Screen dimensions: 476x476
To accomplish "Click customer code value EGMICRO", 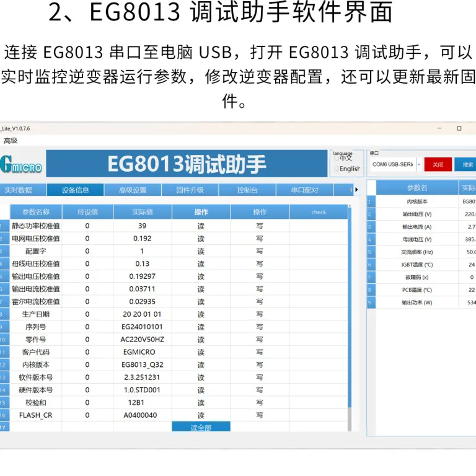I will pyautogui.click(x=139, y=352).
